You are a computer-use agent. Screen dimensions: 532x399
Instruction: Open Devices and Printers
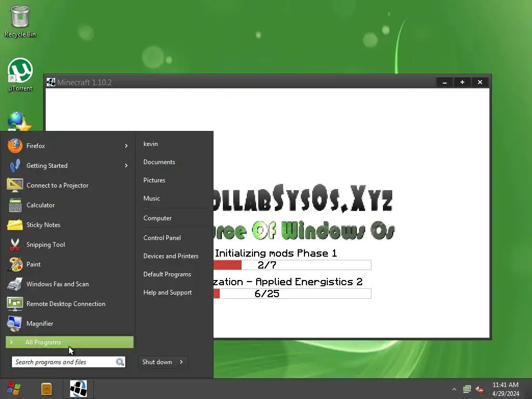tap(171, 256)
